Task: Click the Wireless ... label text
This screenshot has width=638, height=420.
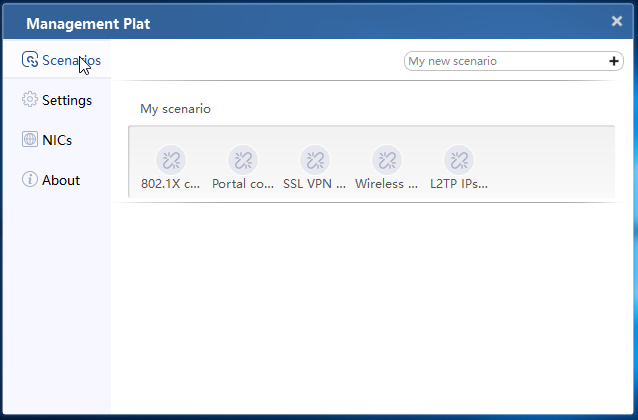Action: click(387, 184)
